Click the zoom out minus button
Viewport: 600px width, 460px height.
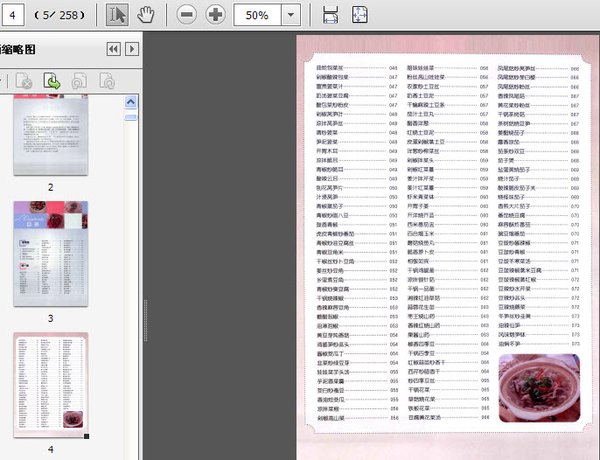point(186,15)
